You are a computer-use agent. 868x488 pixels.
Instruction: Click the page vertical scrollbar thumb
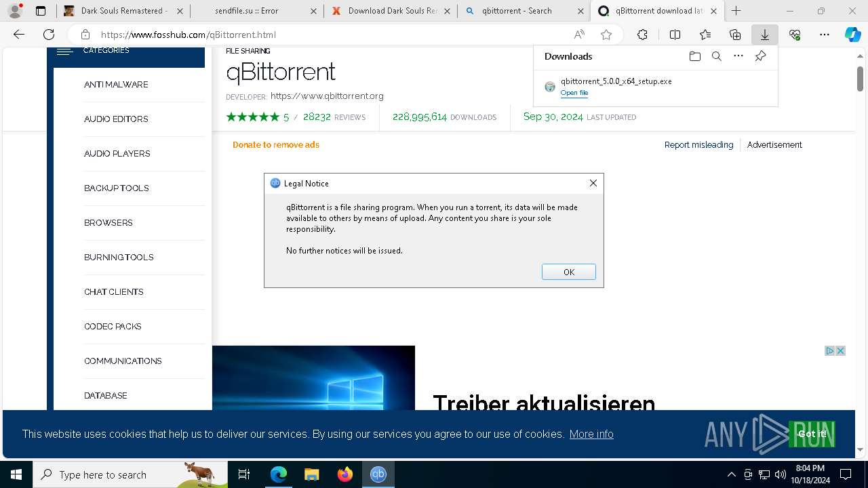pos(860,79)
